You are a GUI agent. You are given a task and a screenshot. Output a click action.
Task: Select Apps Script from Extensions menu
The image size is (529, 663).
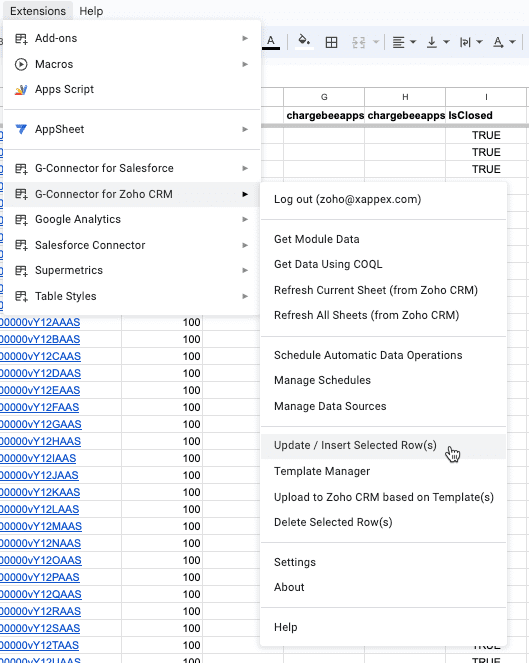coord(132,89)
